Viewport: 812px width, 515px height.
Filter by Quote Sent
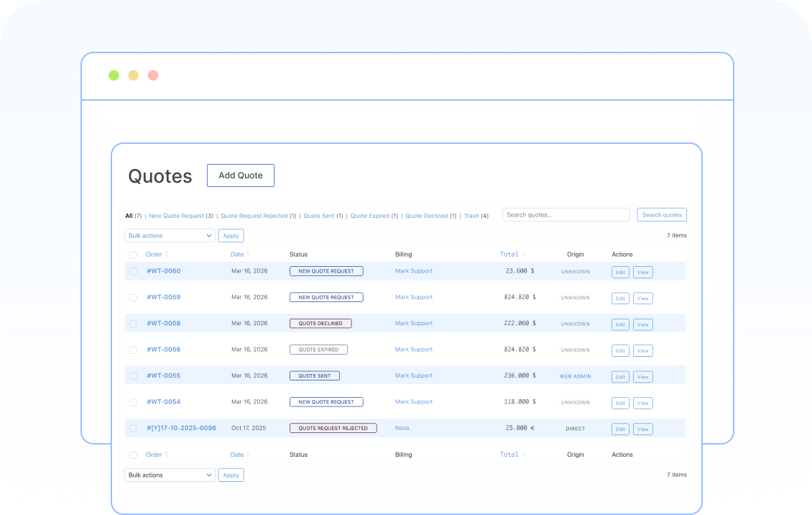coord(319,216)
